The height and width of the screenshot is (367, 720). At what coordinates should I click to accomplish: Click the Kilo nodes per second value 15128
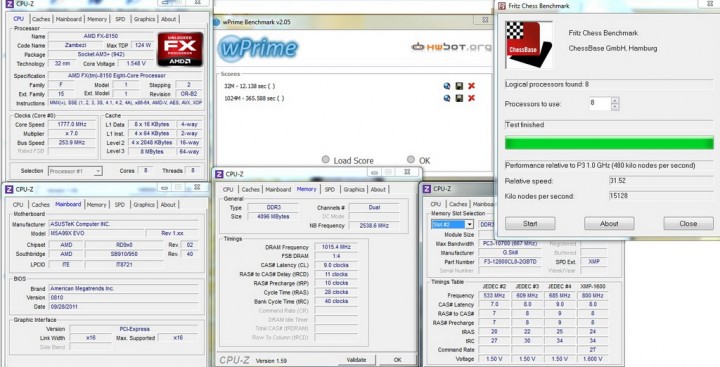[661, 196]
